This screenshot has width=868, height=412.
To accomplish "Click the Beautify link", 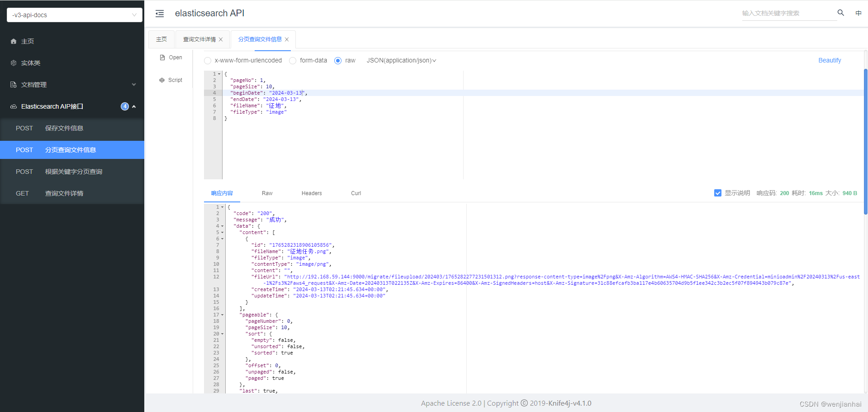I will pyautogui.click(x=830, y=60).
